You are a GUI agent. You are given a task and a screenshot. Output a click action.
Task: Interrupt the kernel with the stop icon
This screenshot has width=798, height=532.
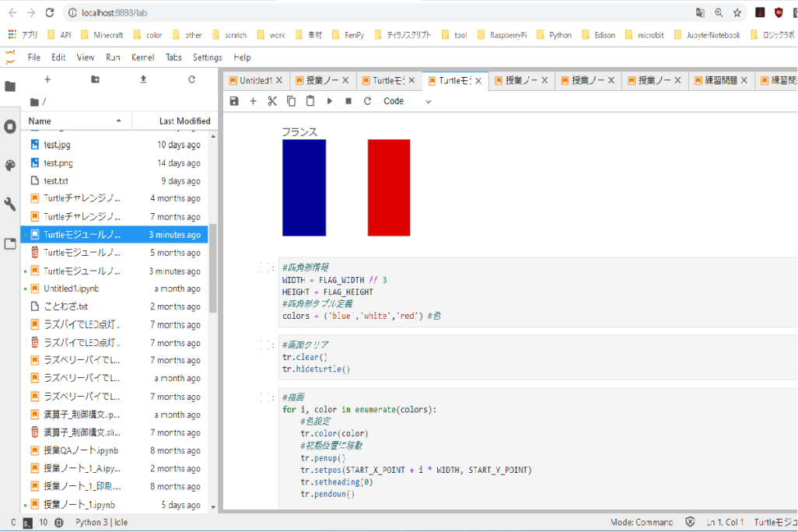tap(348, 101)
